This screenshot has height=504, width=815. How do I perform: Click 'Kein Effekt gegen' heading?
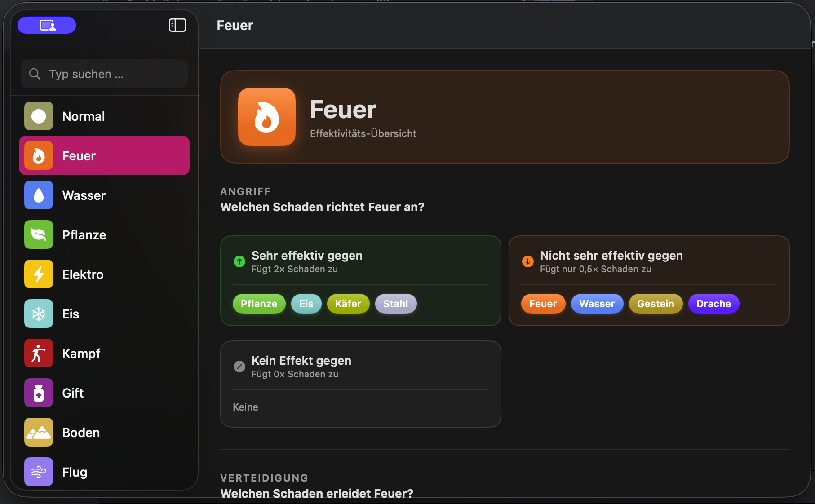301,361
